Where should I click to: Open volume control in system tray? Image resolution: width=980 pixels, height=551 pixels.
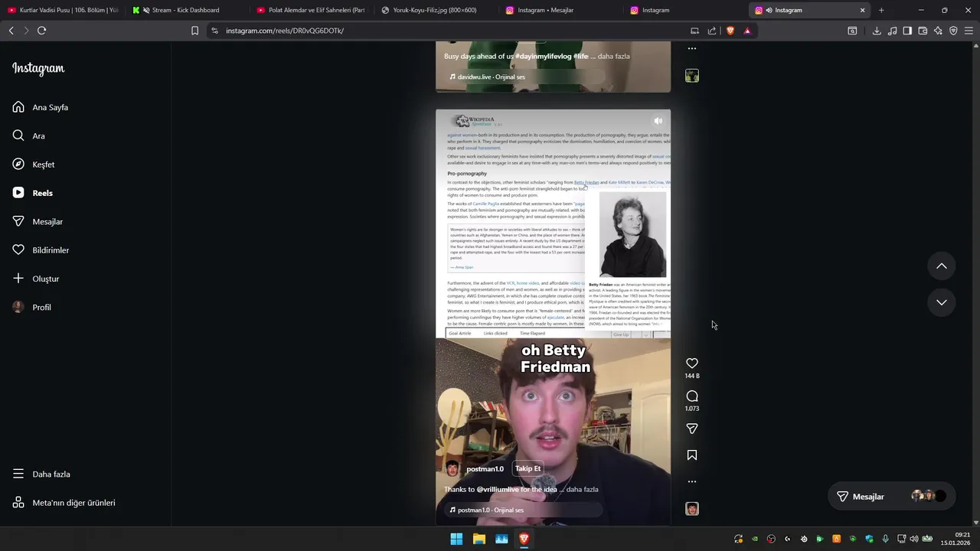(x=913, y=539)
